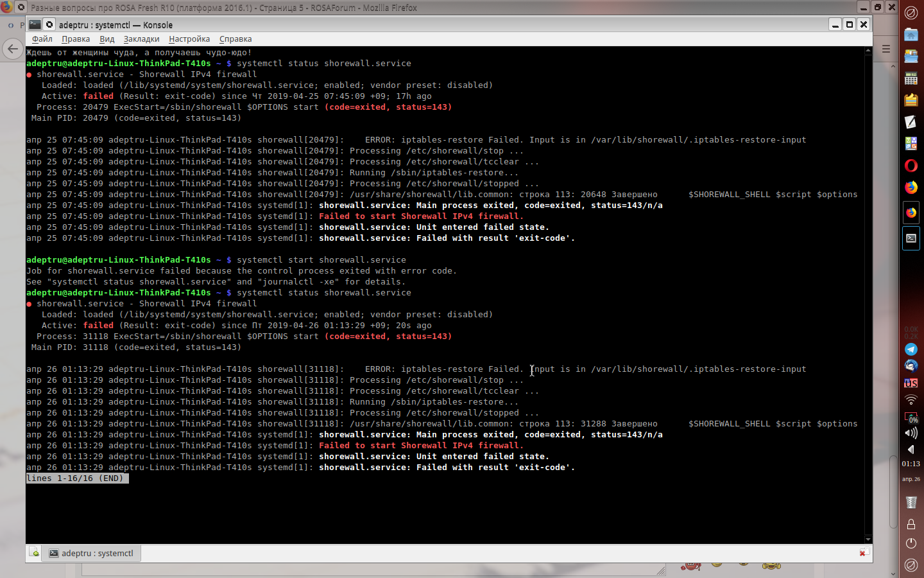Viewport: 924px width, 578px height.
Task: Click the Firefox back button behind Konsole
Action: click(x=12, y=49)
